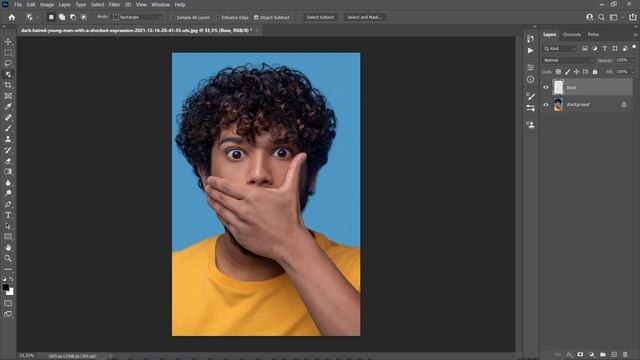
Task: Select the Pen tool
Action: coord(8,204)
